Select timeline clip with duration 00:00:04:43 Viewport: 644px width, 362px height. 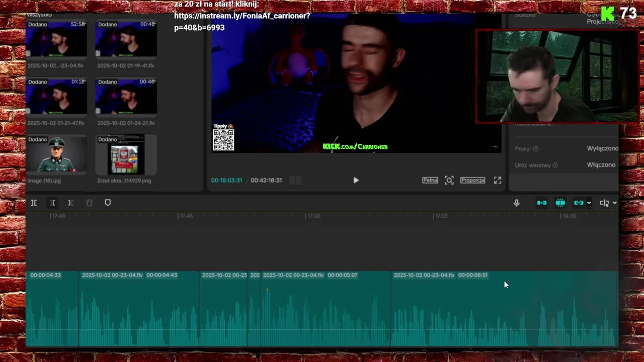coord(139,309)
